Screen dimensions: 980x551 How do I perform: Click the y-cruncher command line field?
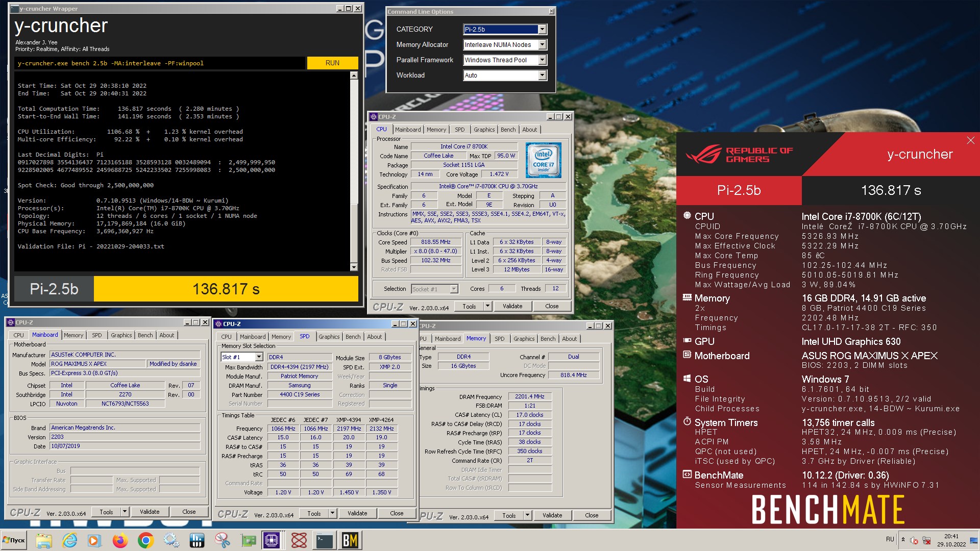click(159, 63)
